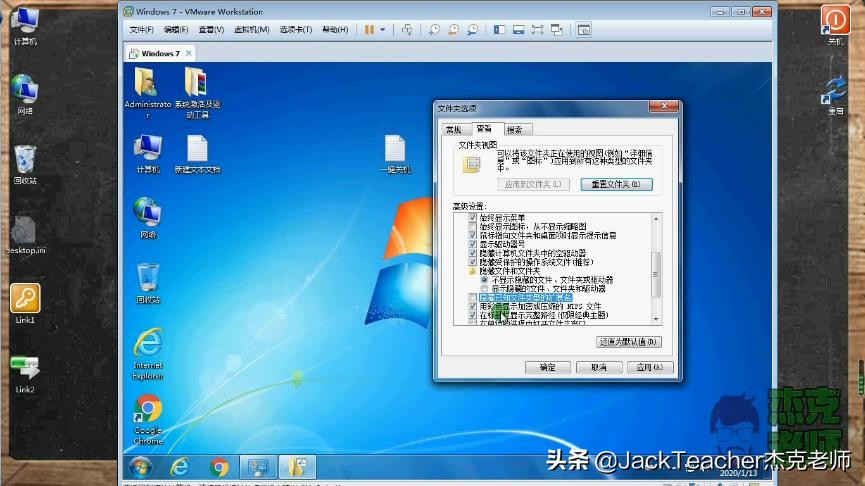Image resolution: width=865 pixels, height=486 pixels.
Task: Click the Explorer folder taskbar item in VM
Action: coord(298,467)
